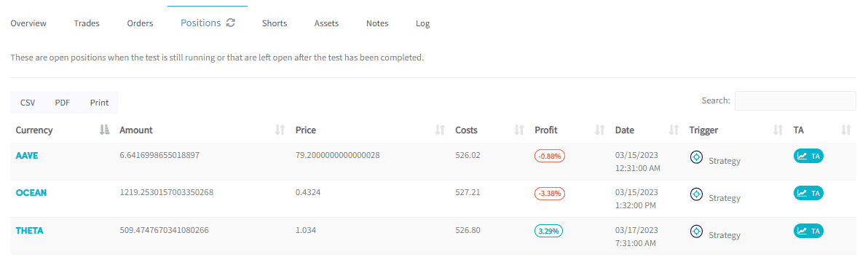Sort by Costs column sort arrows

(519, 130)
